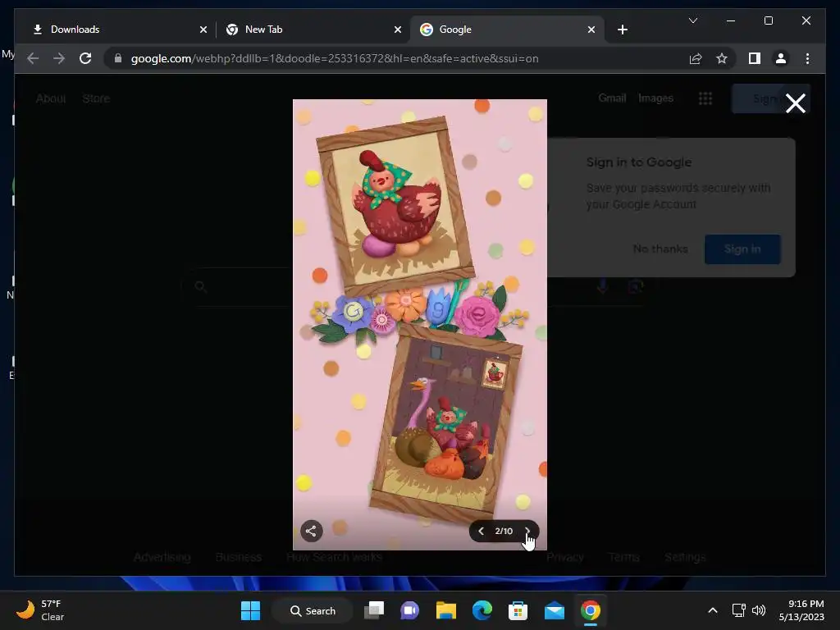The width and height of the screenshot is (840, 630).
Task: Open the Advertising footer link
Action: 162,557
